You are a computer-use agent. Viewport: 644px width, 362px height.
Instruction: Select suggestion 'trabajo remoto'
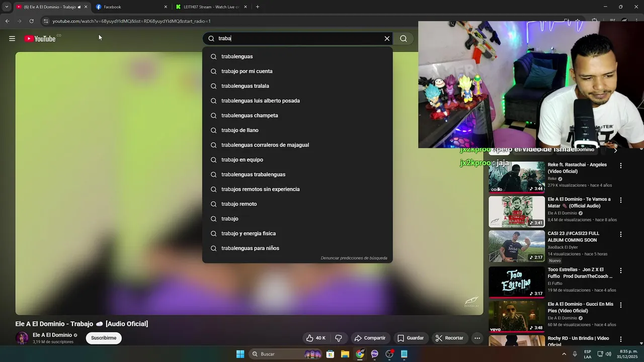297,204
